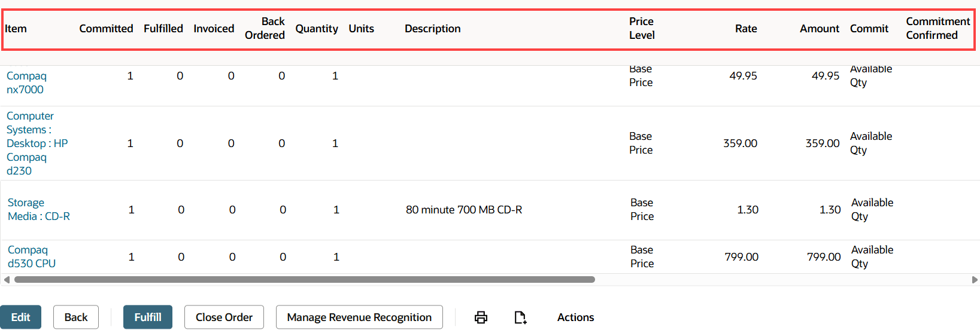Viewport: 980px width, 333px height.
Task: Click the Fulfilled column header
Action: pos(163,29)
